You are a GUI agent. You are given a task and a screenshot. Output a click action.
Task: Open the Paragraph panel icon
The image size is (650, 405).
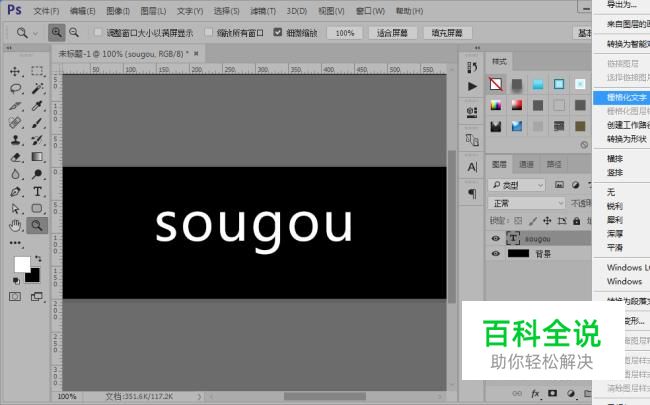tap(472, 193)
